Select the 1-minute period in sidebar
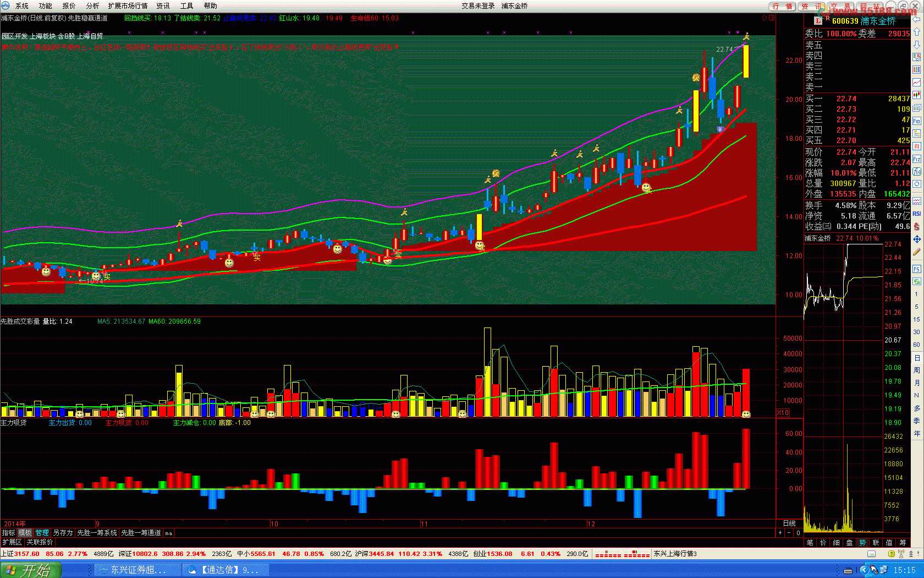 point(917,294)
